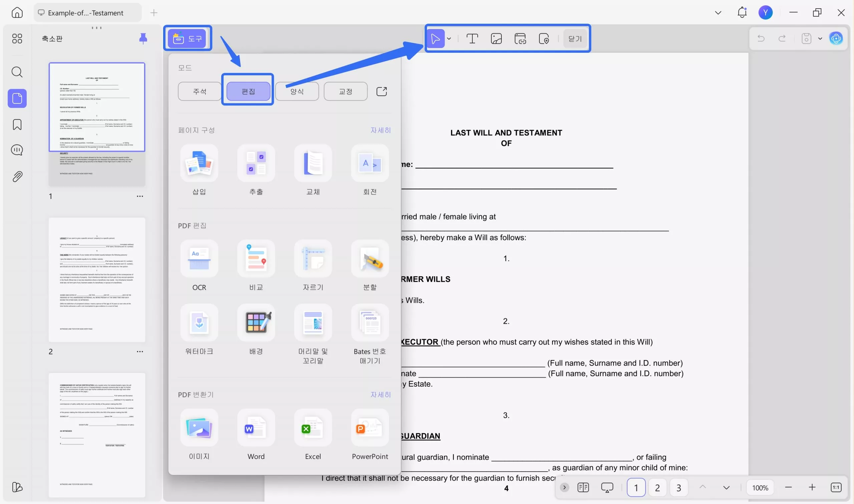Select the pointer selection tool in edit toolbar

point(435,38)
